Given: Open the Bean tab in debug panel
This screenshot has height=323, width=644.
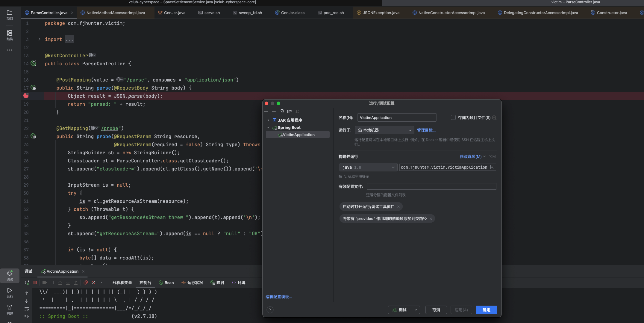Looking at the screenshot, I should click(x=166, y=283).
